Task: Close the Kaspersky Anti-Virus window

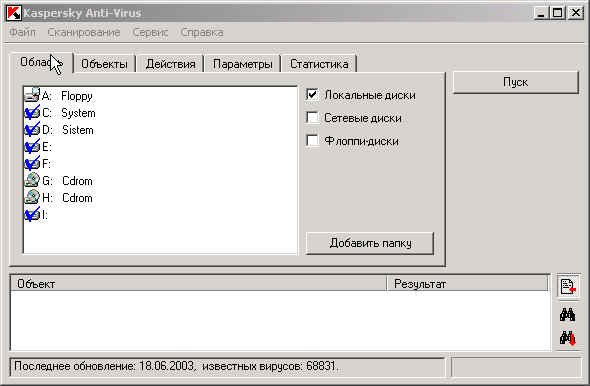Action: tap(576, 13)
